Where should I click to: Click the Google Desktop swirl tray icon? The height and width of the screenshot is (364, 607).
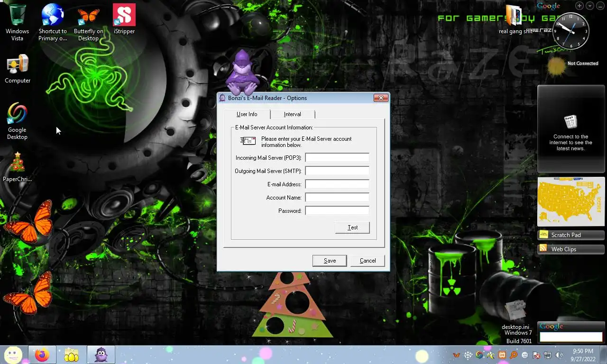click(479, 355)
